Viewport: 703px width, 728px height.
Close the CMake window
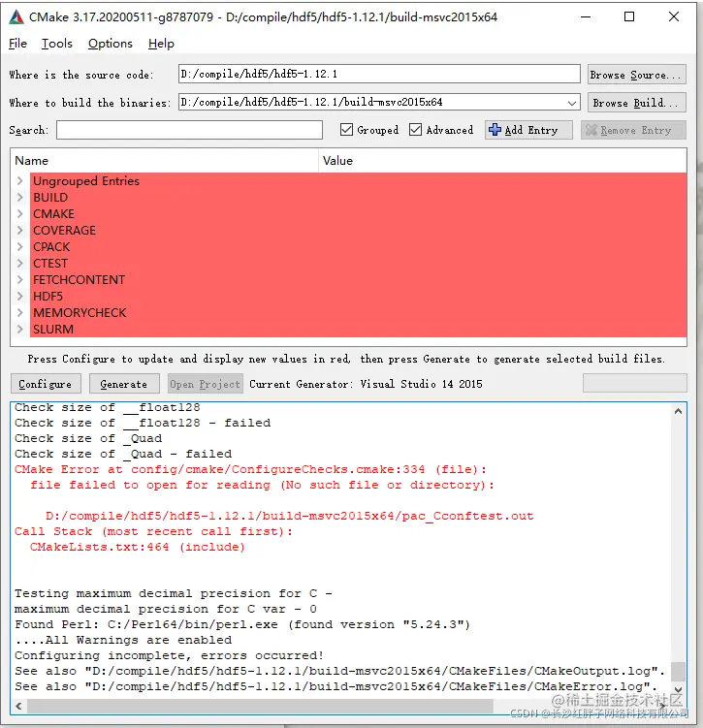tap(674, 17)
